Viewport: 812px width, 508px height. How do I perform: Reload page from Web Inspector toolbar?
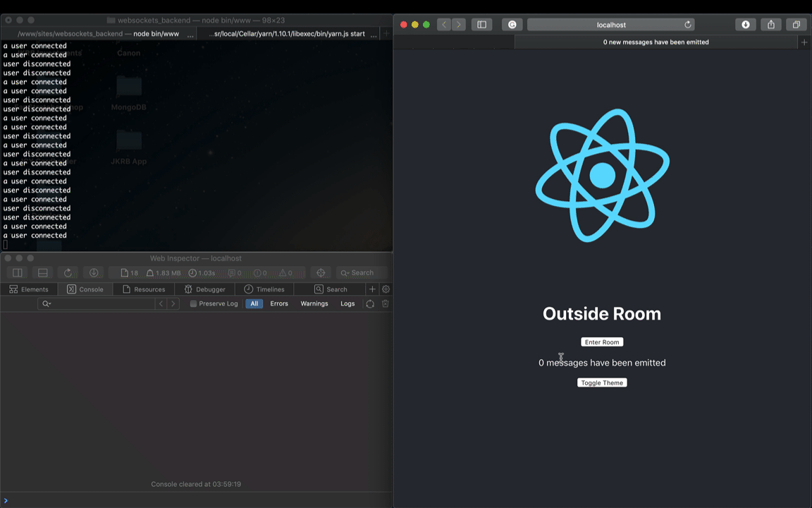coord(68,272)
